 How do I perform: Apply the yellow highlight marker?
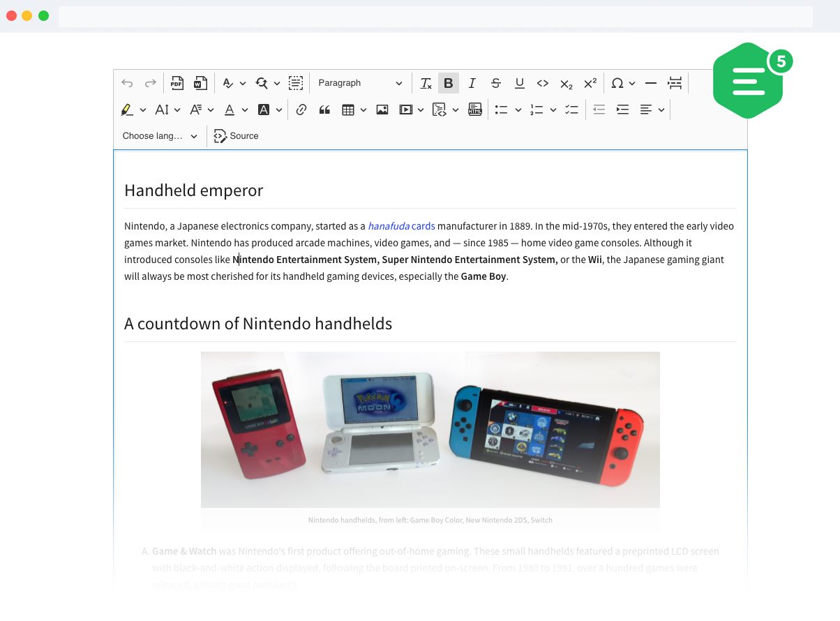pyautogui.click(x=126, y=110)
